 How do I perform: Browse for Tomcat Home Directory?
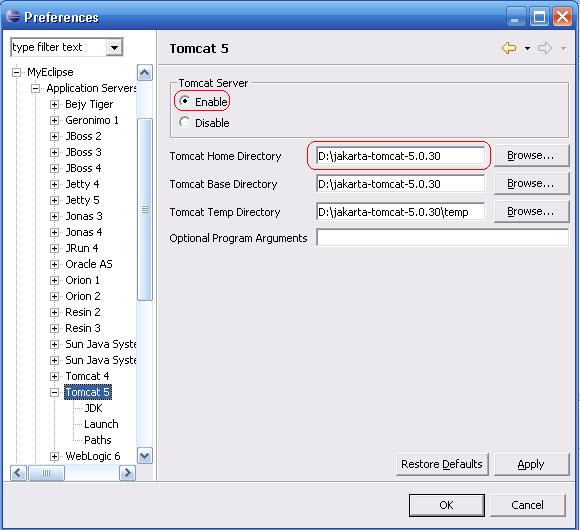point(531,156)
